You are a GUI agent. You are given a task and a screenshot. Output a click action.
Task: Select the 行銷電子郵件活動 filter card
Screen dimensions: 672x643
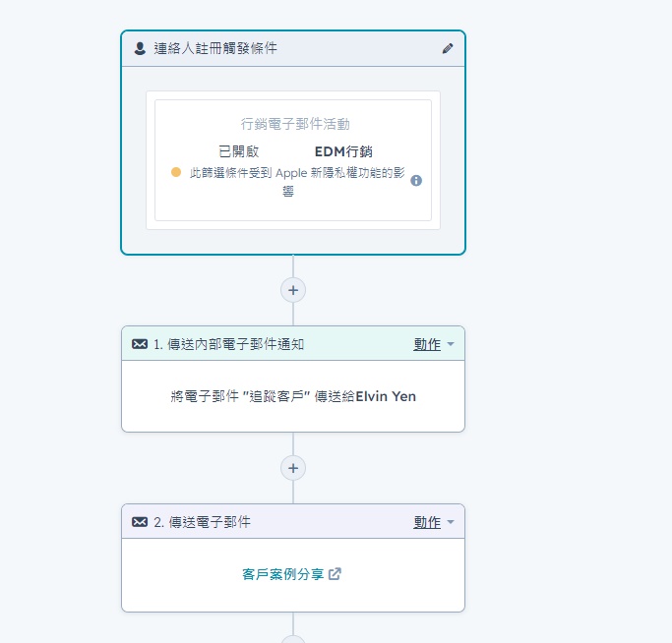point(293,160)
